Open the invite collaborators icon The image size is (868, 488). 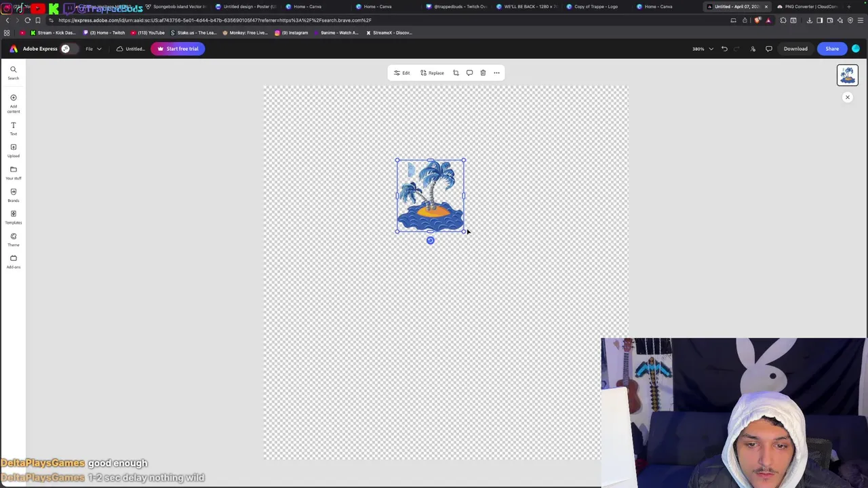[753, 49]
